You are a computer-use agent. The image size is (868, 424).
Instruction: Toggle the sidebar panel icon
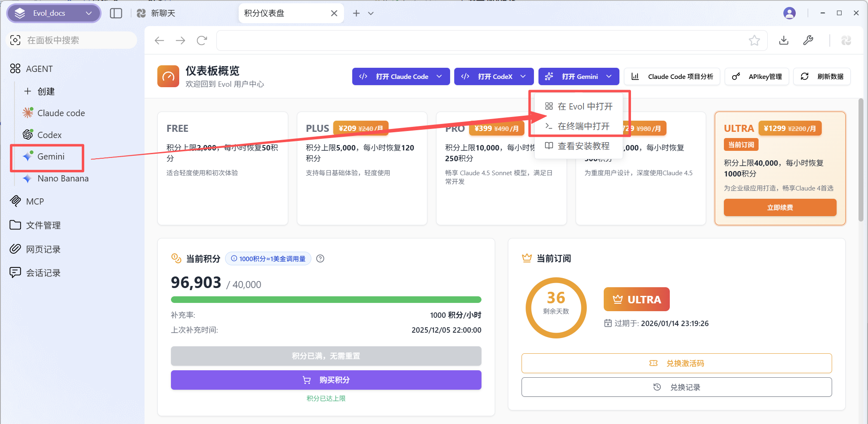click(116, 13)
